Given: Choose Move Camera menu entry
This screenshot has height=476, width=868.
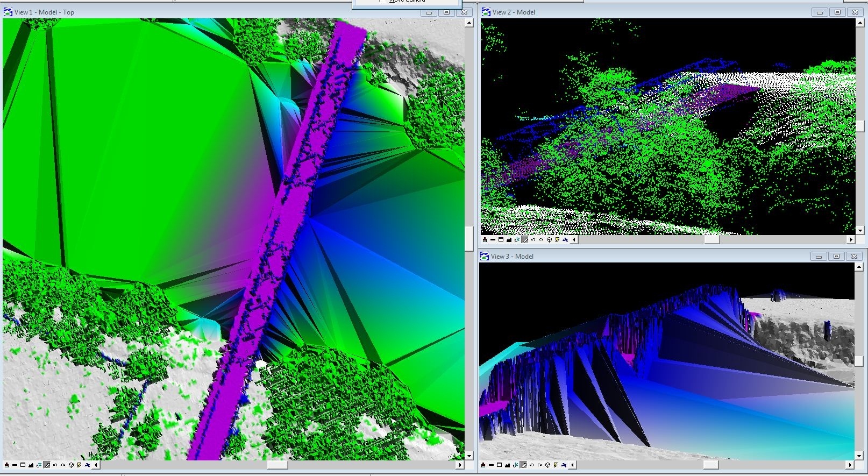Looking at the screenshot, I should [407, 2].
